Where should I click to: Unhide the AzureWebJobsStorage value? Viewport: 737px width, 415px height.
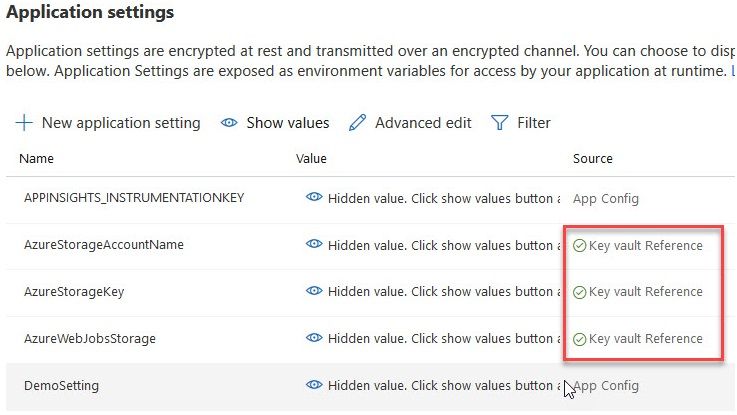point(314,339)
